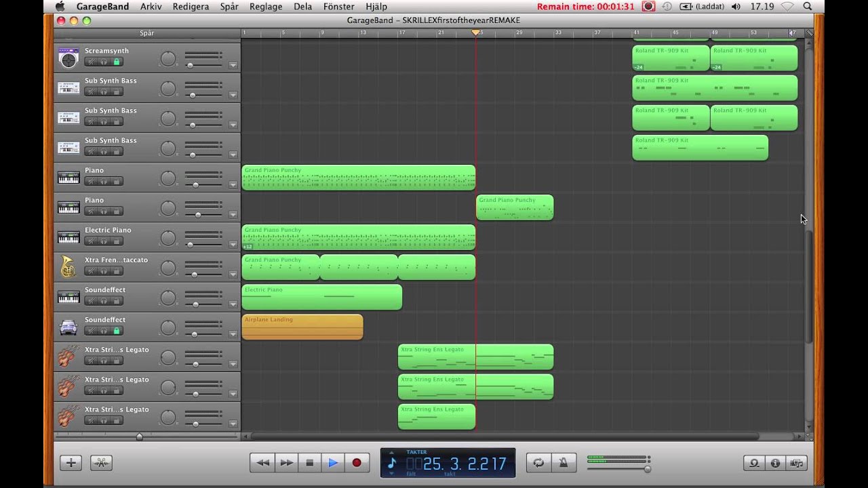Viewport: 868px width, 488px height.
Task: Mute the Xtra Fren...taccato track
Action: click(90, 270)
